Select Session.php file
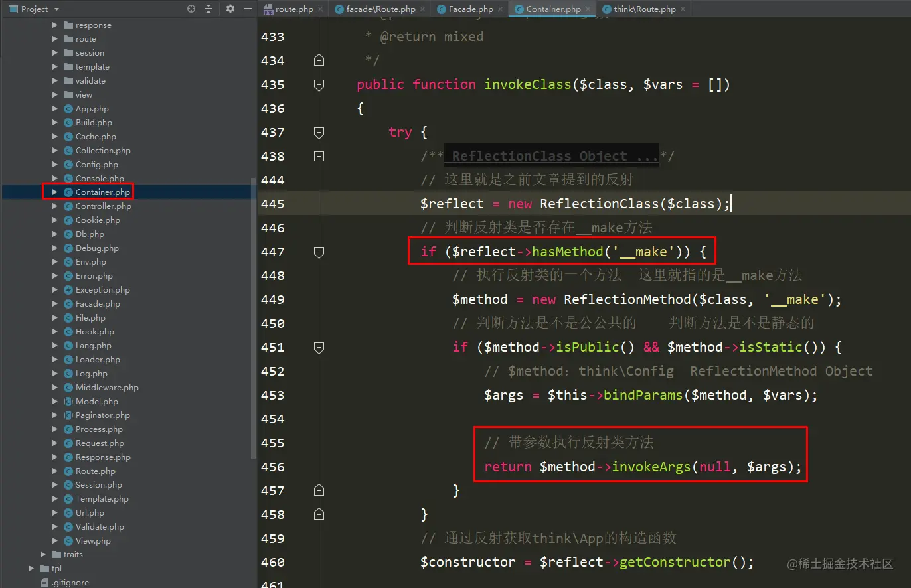Screen dimensions: 911x588 pyautogui.click(x=98, y=485)
